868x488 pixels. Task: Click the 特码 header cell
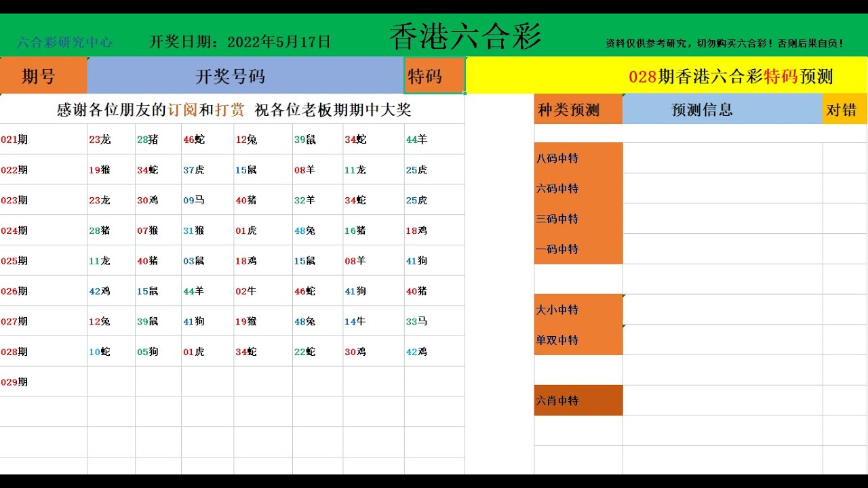click(435, 76)
